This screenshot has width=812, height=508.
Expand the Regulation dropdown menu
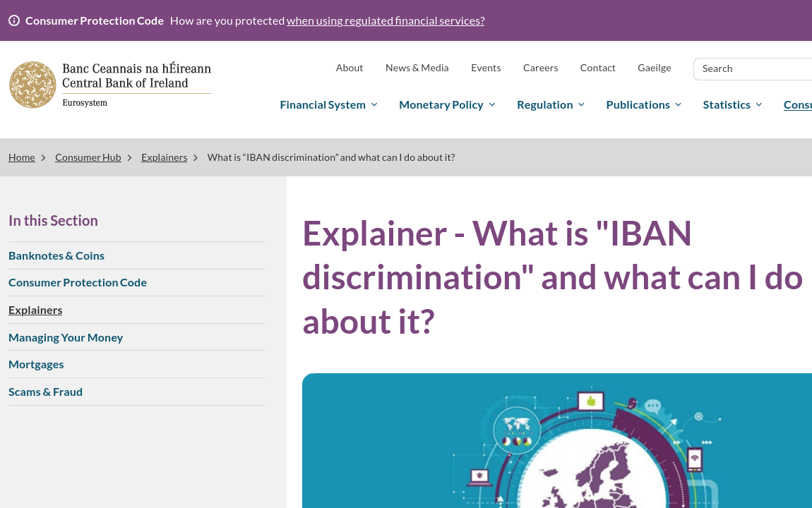[551, 105]
